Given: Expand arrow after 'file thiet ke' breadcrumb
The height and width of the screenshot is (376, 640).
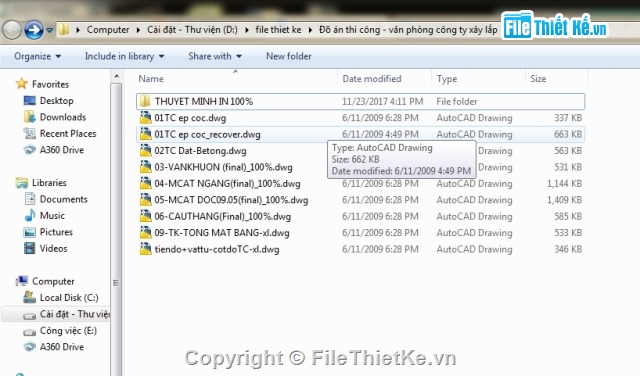Looking at the screenshot, I should pyautogui.click(x=310, y=30).
